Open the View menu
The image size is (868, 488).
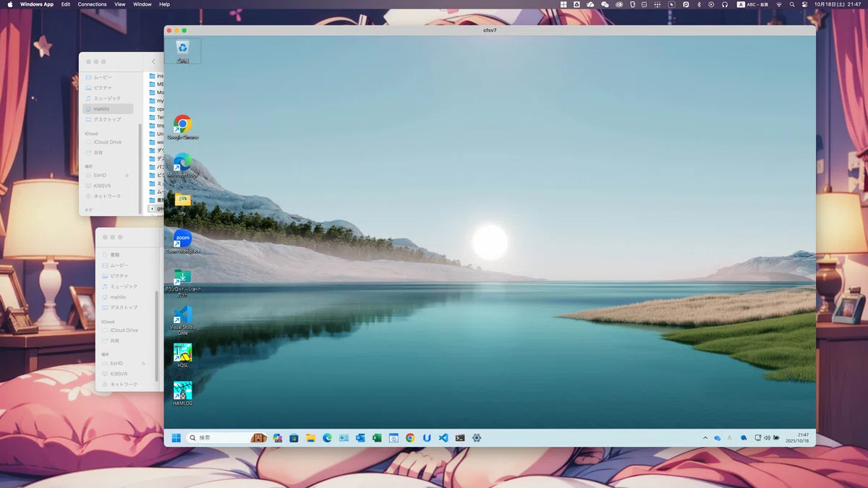tap(119, 4)
